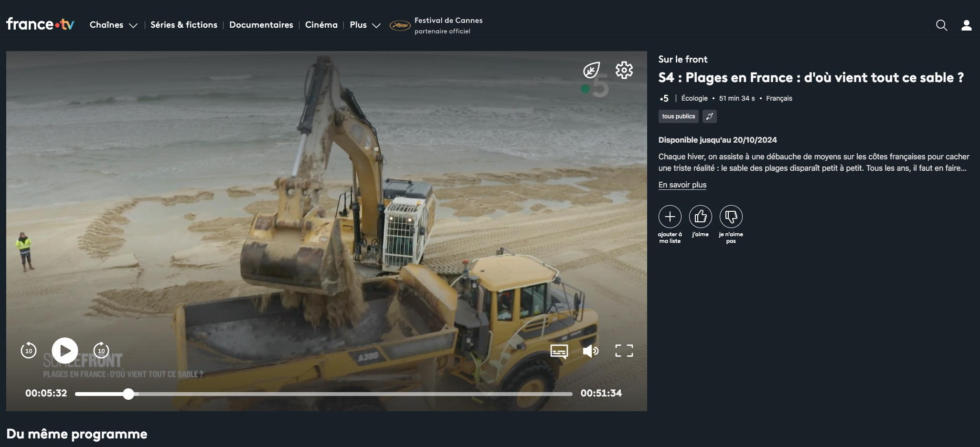Expand the Chaînes dropdown menu
This screenshot has width=980, height=447.
114,25
